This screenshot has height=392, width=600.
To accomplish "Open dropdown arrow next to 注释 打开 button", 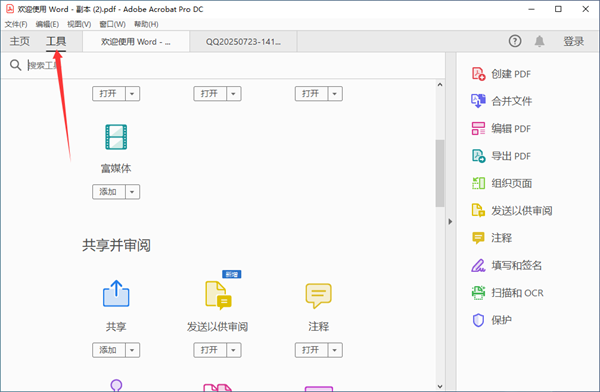I will (x=334, y=350).
